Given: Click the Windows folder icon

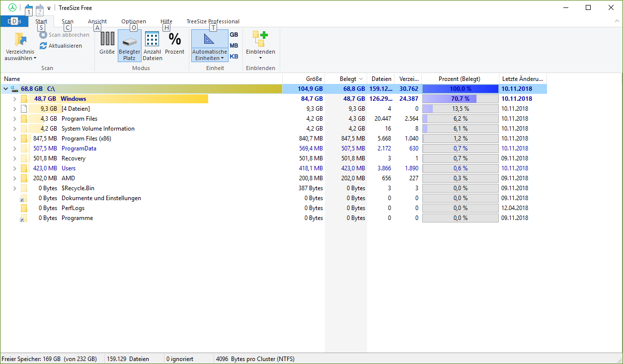Looking at the screenshot, I should click(x=24, y=99).
